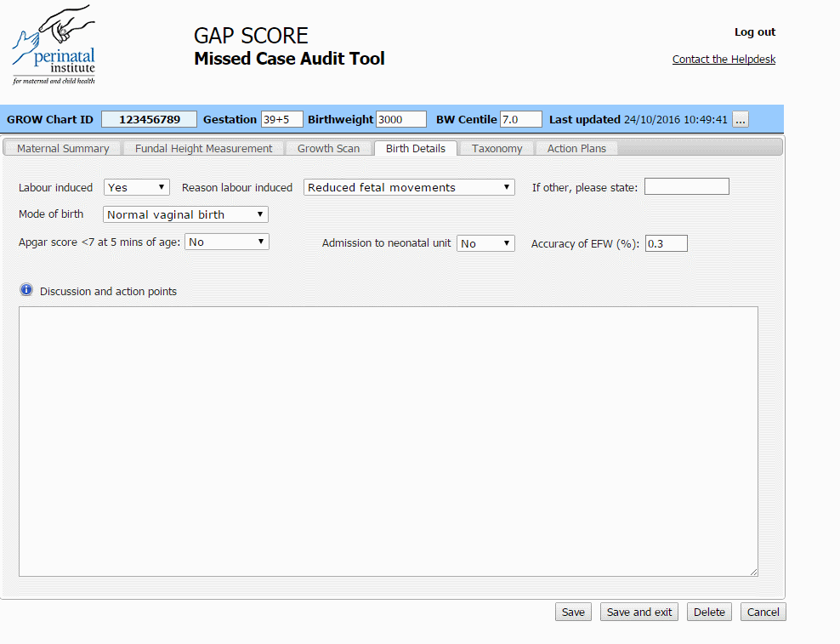This screenshot has height=644, width=840.
Task: Click the Contact the Helpdesk link
Action: (x=724, y=59)
